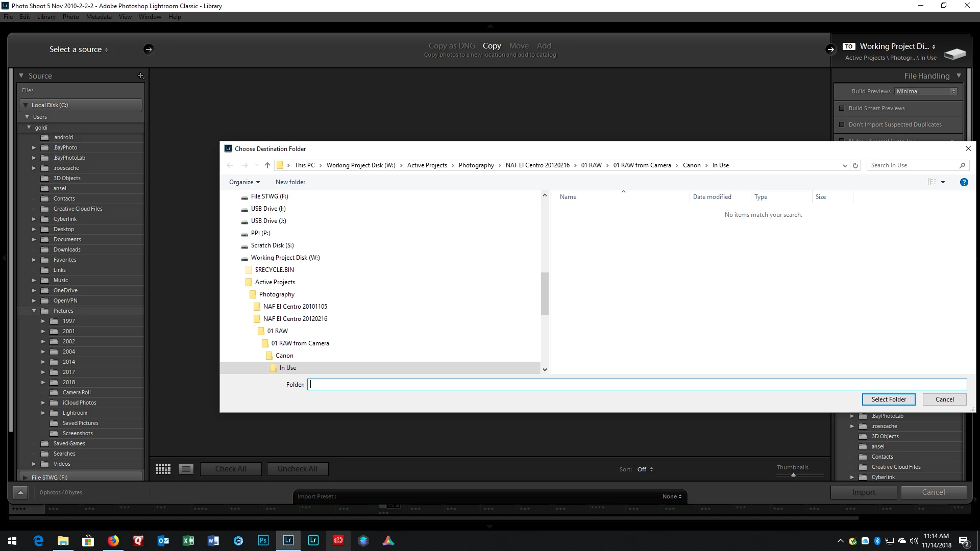The height and width of the screenshot is (551, 980).
Task: Open the Library menu
Action: click(46, 17)
